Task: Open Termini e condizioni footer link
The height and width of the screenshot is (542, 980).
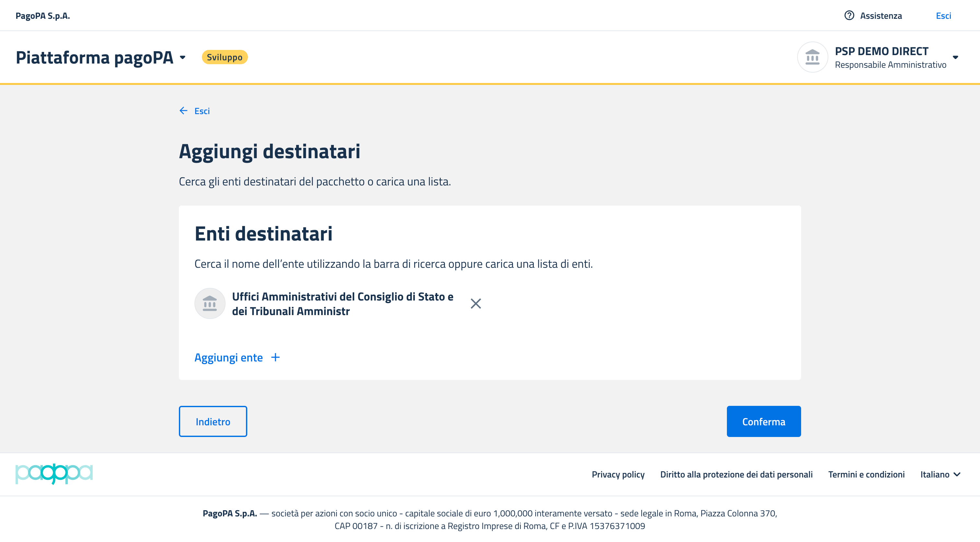Action: [866, 475]
